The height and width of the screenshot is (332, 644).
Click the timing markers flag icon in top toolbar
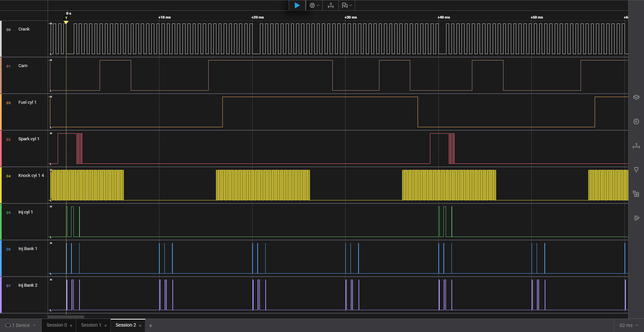click(344, 5)
